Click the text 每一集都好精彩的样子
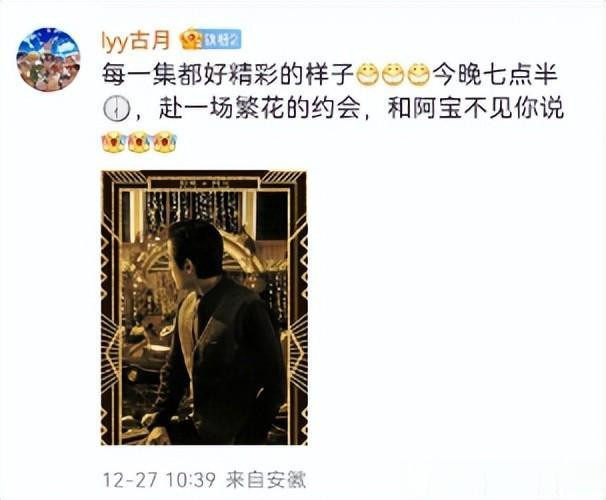This screenshot has height=500, width=606. (228, 75)
